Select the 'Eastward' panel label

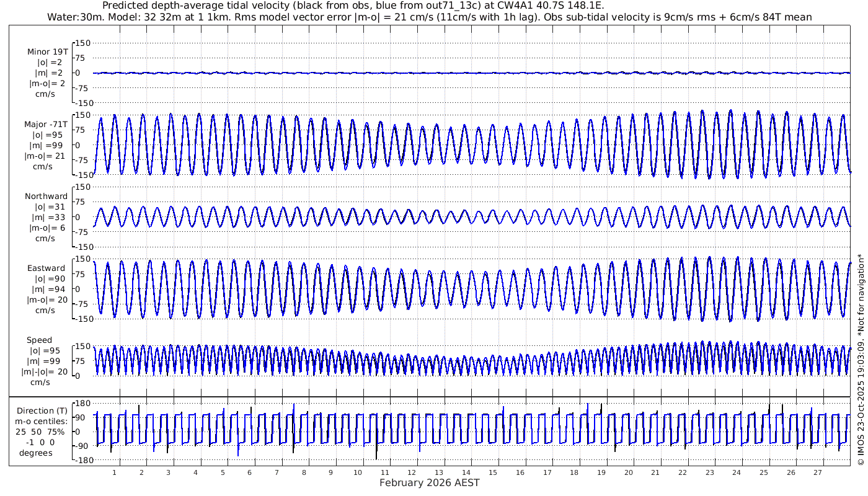point(46,268)
